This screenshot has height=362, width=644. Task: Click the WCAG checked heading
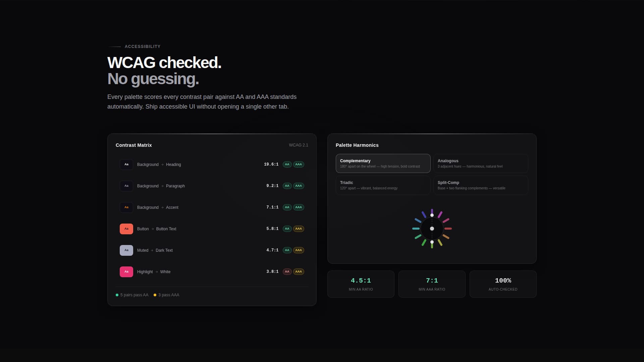coord(164,63)
